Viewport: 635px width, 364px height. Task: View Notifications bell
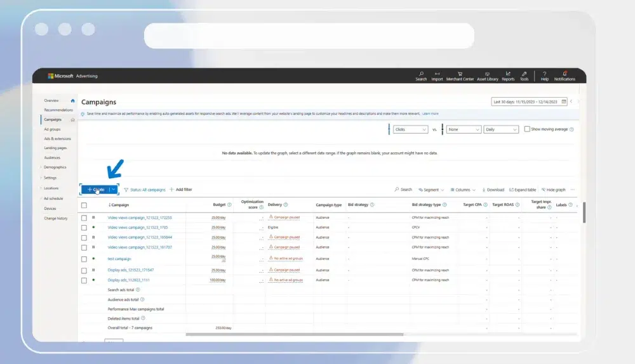point(565,76)
